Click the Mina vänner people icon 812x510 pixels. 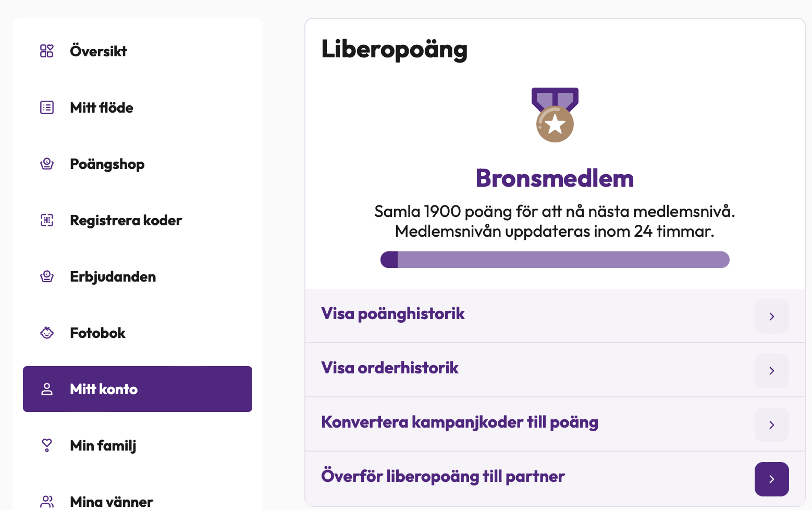coord(47,502)
